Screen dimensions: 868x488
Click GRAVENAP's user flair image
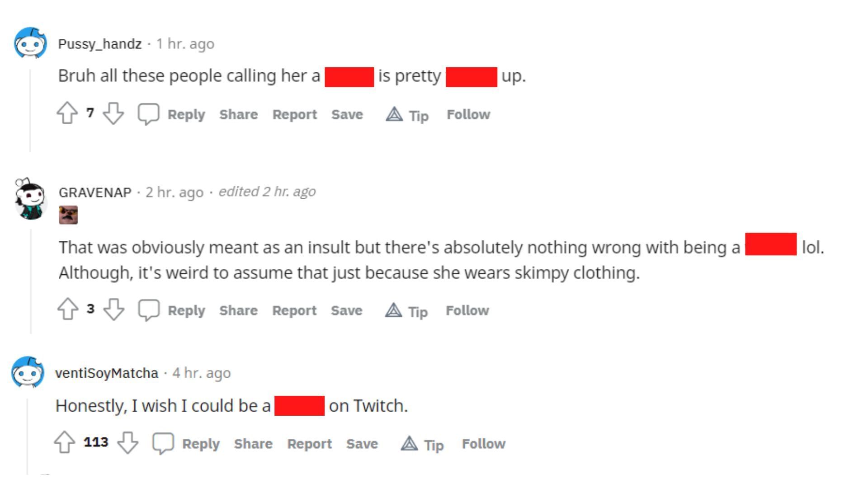click(68, 215)
